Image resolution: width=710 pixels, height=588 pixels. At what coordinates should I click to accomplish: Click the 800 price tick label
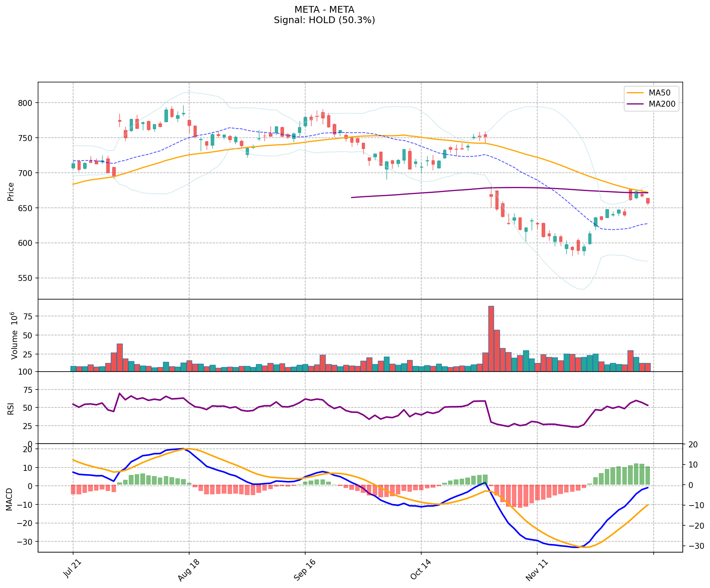point(26,103)
